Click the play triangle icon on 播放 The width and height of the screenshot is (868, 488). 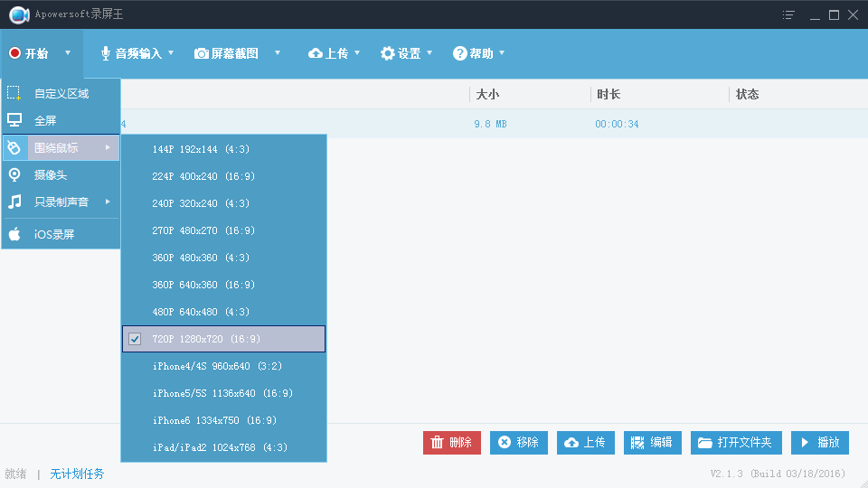pyautogui.click(x=805, y=443)
